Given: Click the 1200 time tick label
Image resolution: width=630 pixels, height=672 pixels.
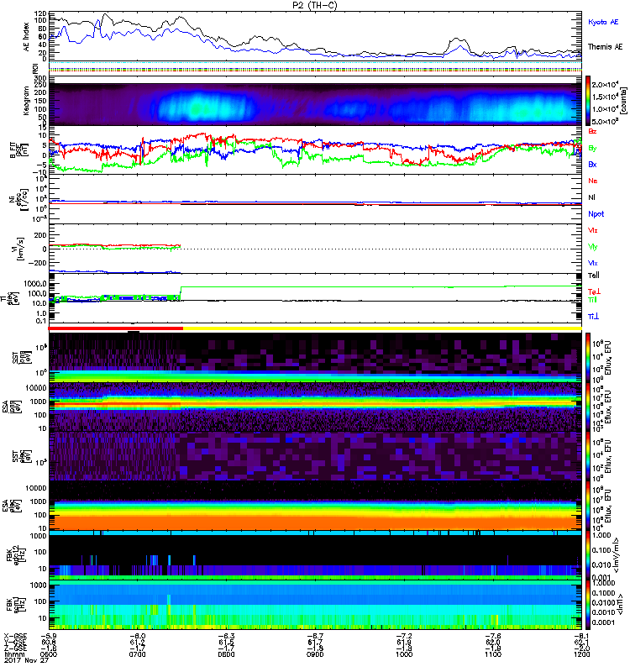Looking at the screenshot, I should pos(581,654).
